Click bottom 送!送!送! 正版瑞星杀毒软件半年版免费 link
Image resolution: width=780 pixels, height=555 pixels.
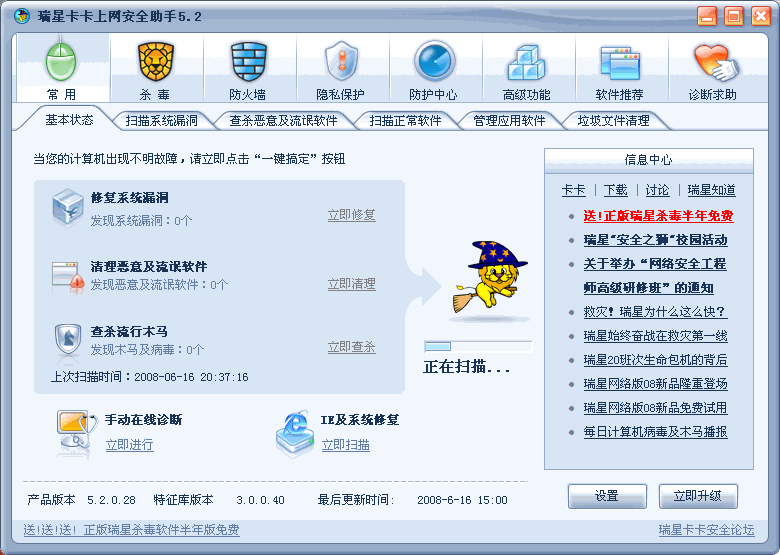131,530
